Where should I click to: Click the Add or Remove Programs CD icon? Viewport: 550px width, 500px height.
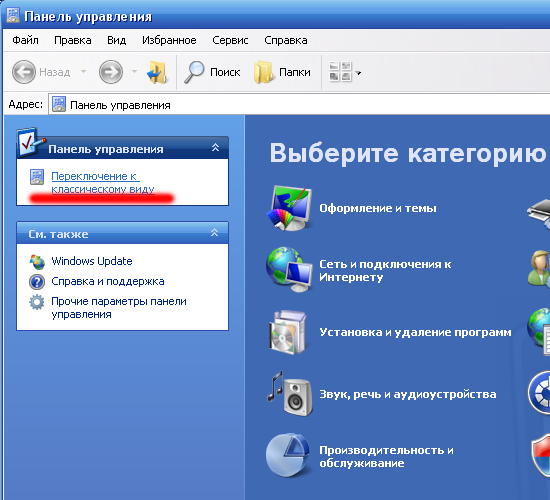(288, 332)
